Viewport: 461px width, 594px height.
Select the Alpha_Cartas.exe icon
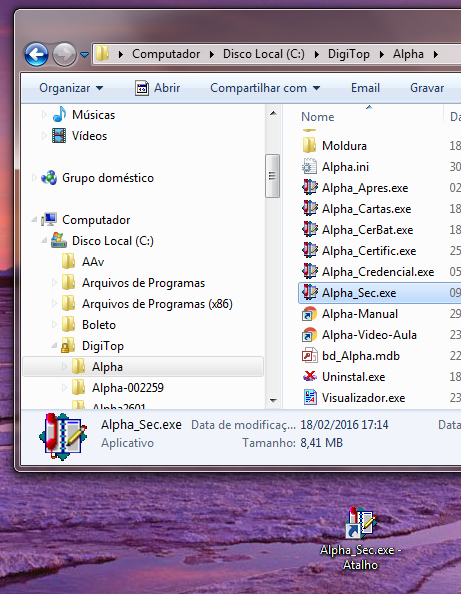(x=309, y=208)
